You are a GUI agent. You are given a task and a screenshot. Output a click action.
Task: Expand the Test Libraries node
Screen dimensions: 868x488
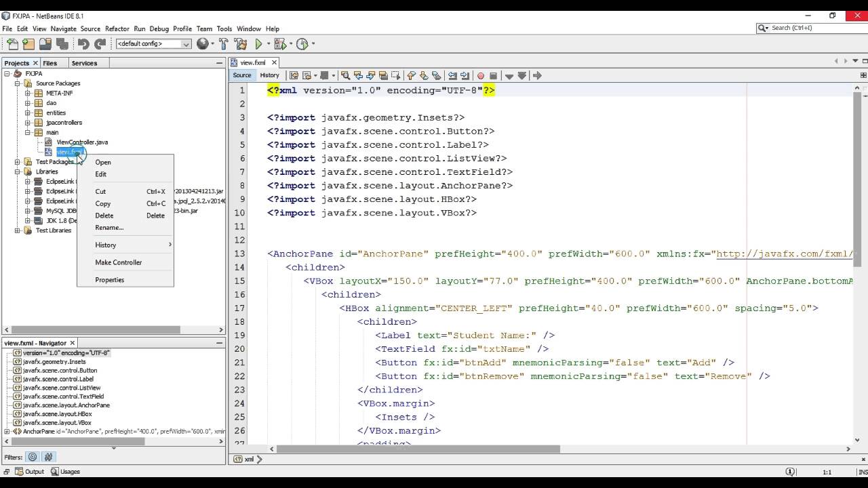coord(18,230)
